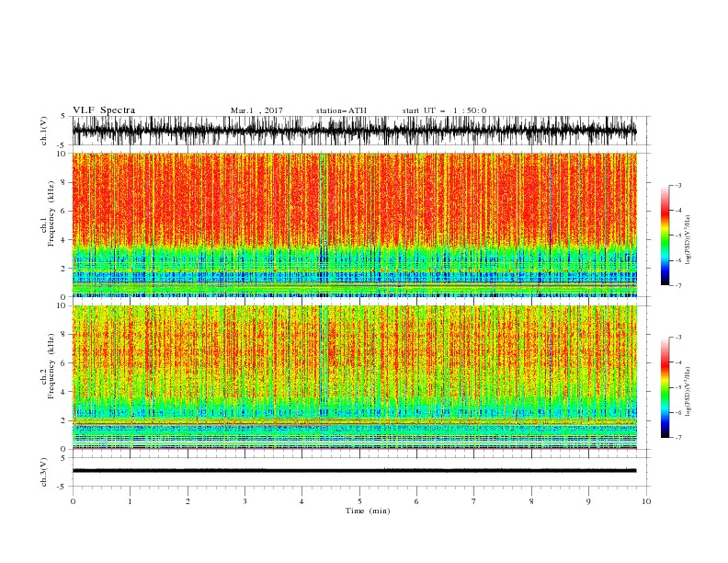Click the ch.2 frequency axis tick "4"

coord(64,392)
